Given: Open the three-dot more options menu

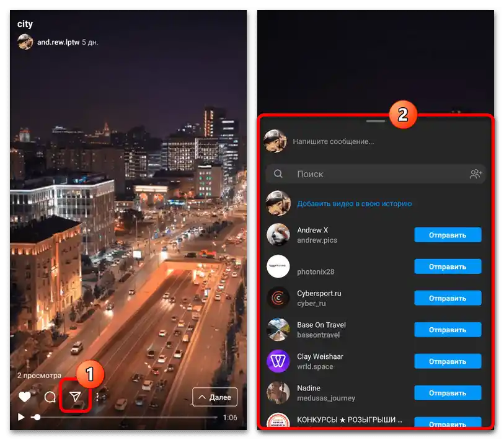Looking at the screenshot, I should pyautogui.click(x=97, y=397).
